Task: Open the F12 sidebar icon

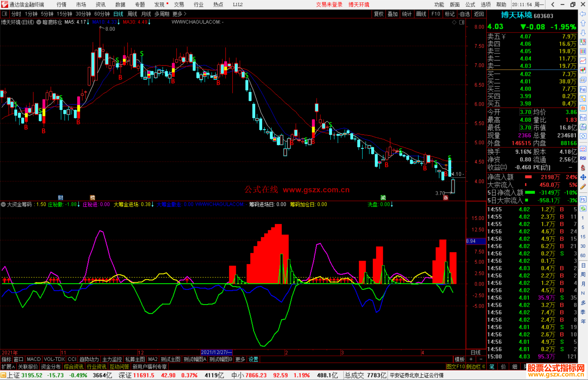Action: [x=583, y=118]
